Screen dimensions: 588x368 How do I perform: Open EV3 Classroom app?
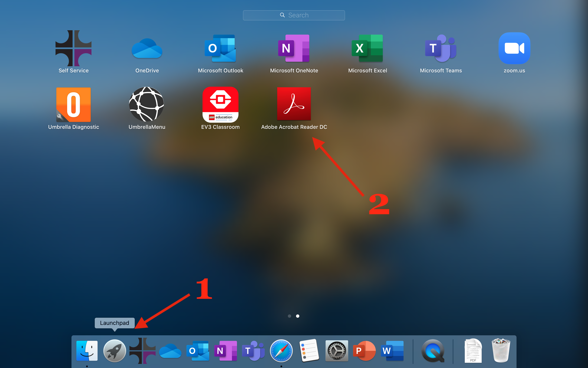[220, 104]
